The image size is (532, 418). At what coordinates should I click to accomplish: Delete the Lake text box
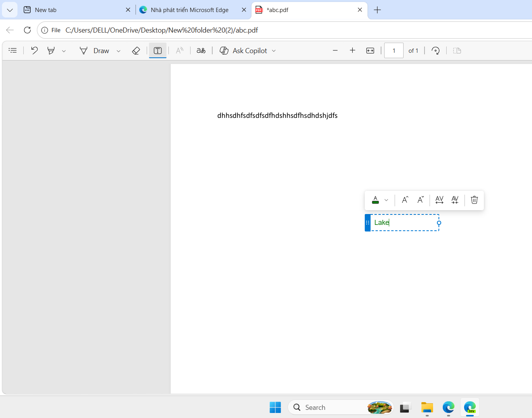point(474,200)
